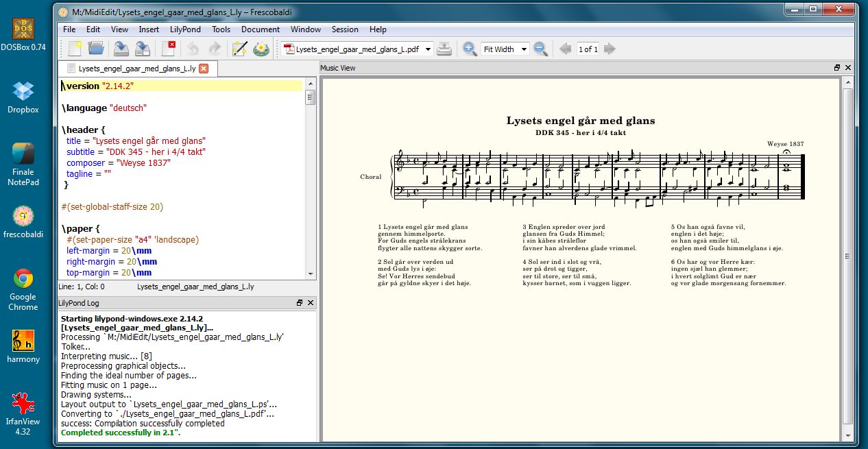Screen dimensions: 868x449
Task: Click the Open file folder icon
Action: click(x=96, y=49)
